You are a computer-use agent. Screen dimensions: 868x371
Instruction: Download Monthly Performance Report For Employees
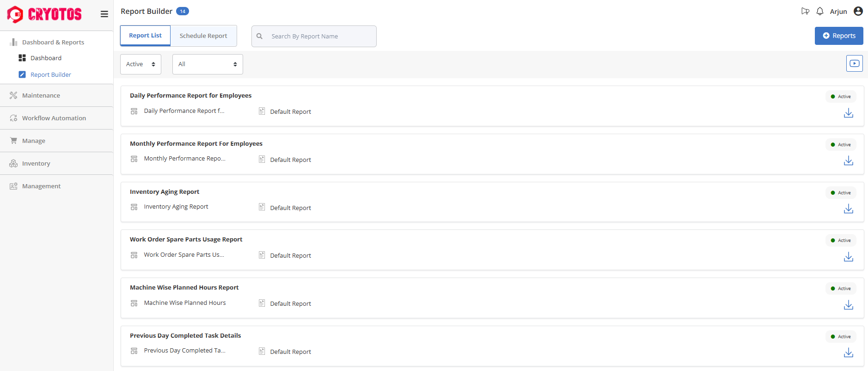pos(849,161)
